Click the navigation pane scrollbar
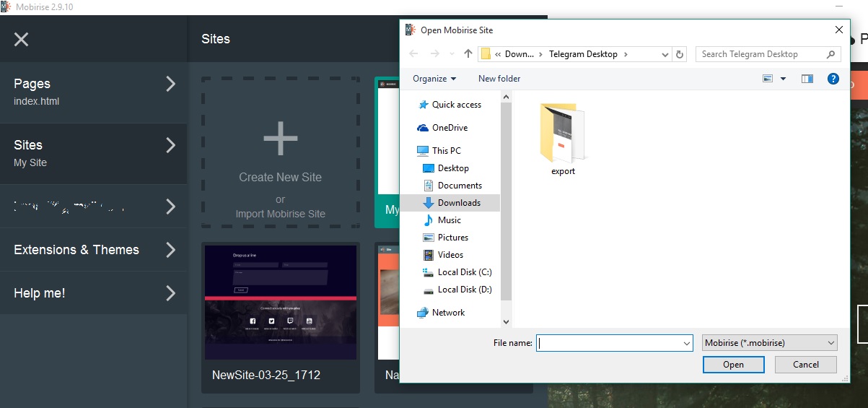Screen dimensions: 868x408 pos(506,201)
